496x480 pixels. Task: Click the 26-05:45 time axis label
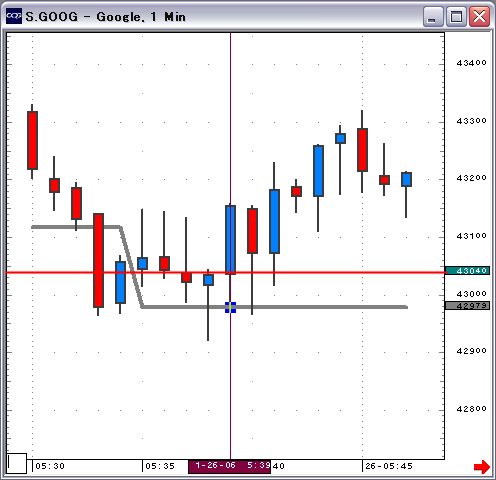pos(389,466)
